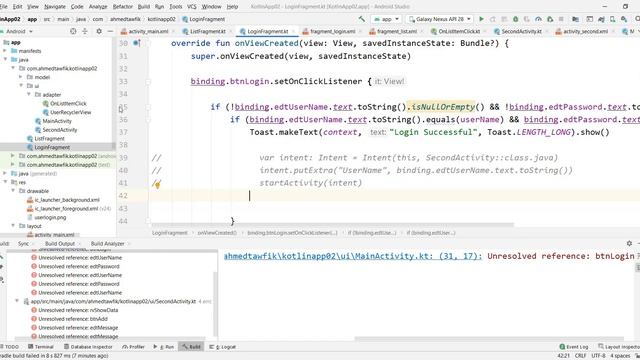
Task: Open the AVD Manager phone icon
Action: click(x=613, y=19)
